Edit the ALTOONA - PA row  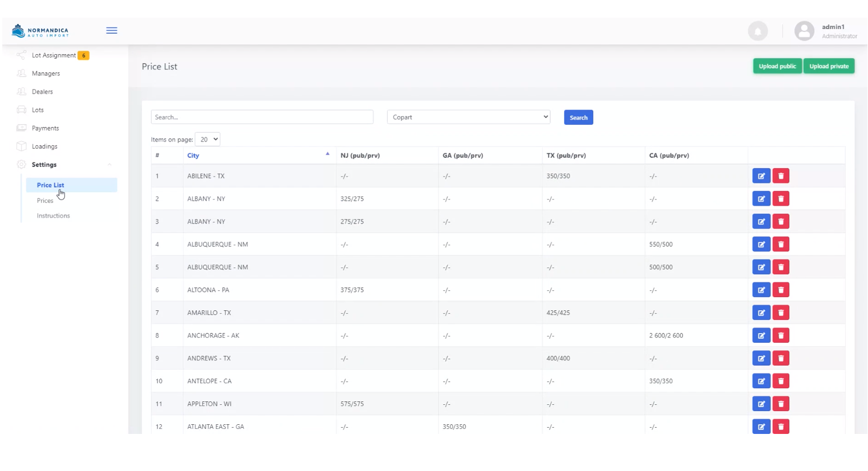(761, 290)
